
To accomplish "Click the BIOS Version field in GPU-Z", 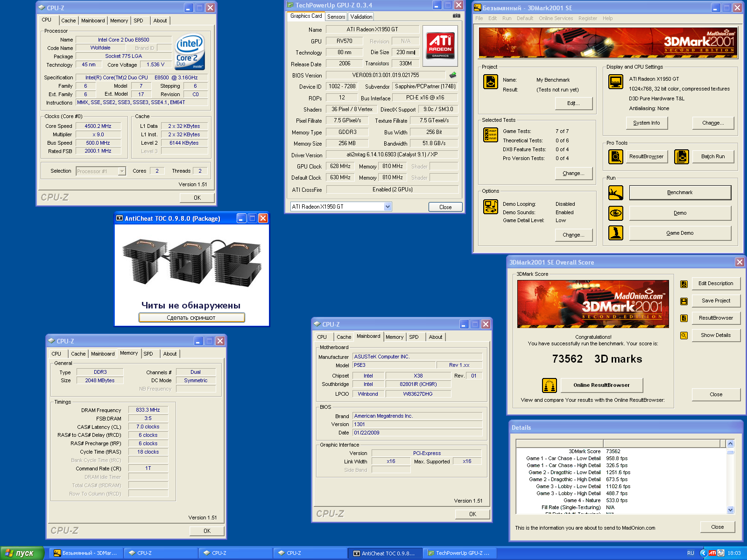I will [386, 75].
